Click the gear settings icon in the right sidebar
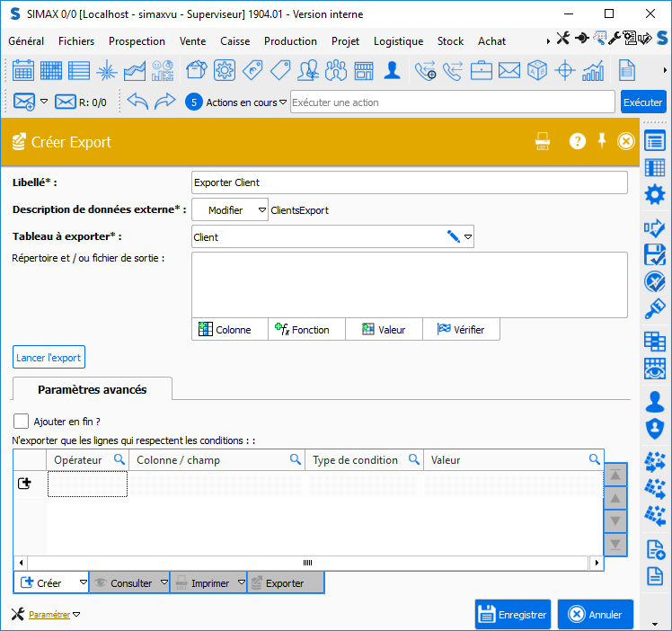The image size is (672, 631). 655,194
